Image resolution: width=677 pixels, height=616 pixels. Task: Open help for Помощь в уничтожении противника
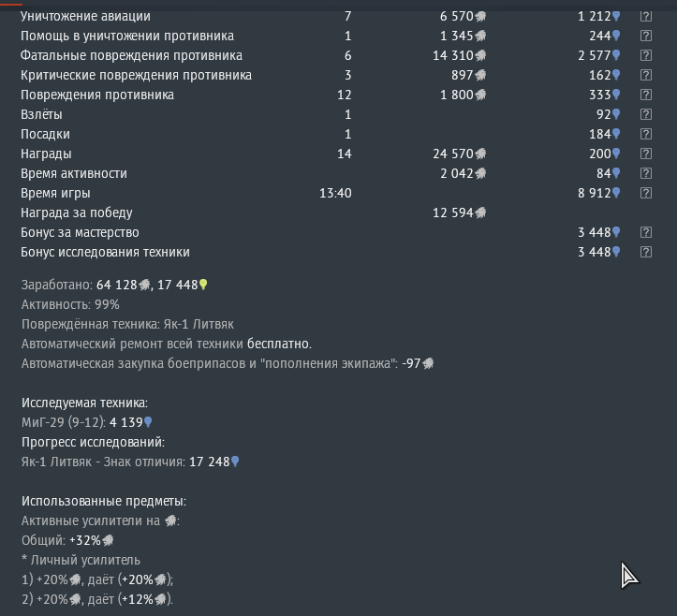(645, 37)
